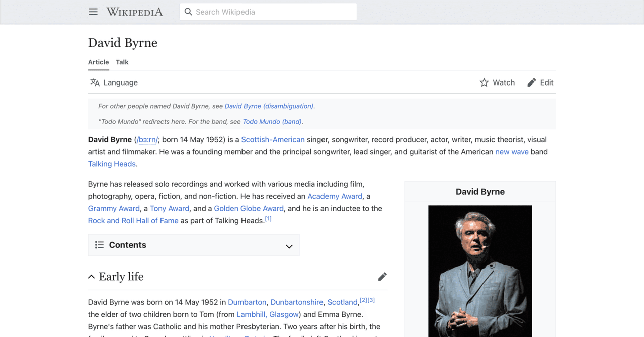The image size is (644, 337).
Task: Click the Contents heading label
Action: (x=128, y=245)
